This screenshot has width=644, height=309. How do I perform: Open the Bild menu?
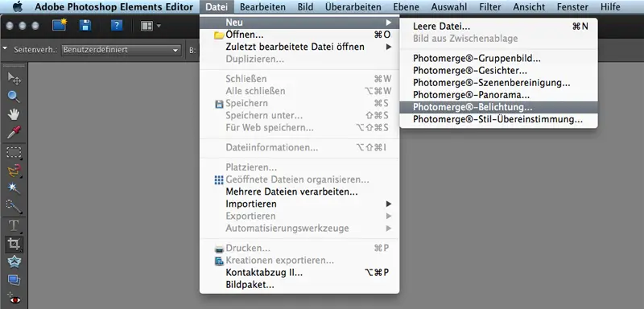[x=305, y=7]
